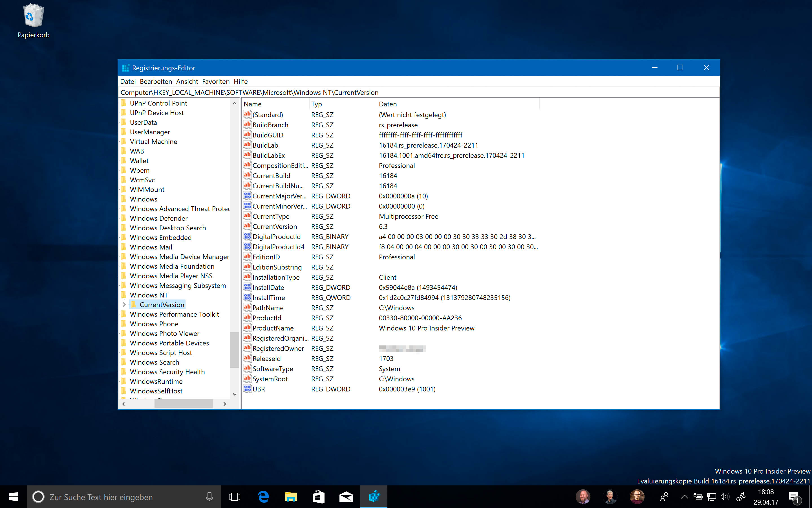Open the Ansicht menu
812x508 pixels.
click(x=187, y=81)
